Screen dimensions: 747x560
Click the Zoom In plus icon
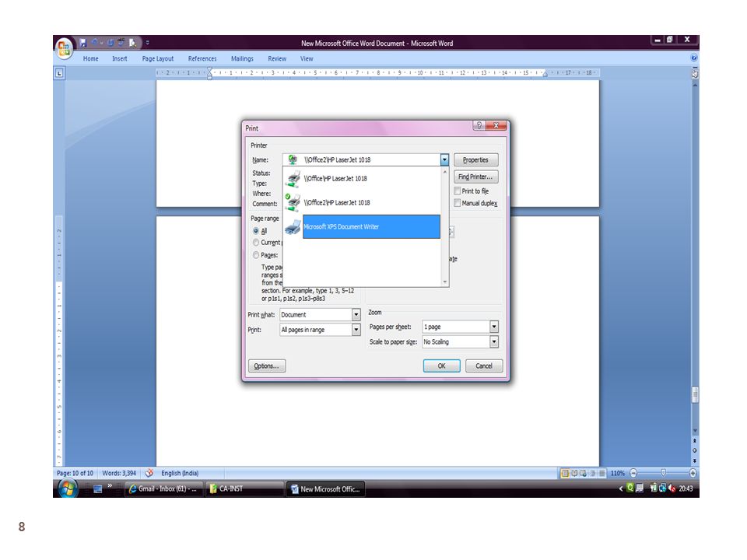(693, 474)
